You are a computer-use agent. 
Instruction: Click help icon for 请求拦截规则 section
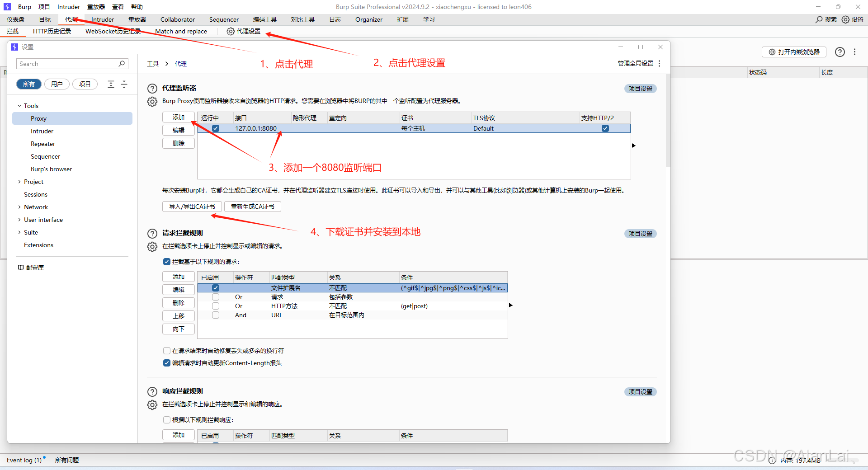[152, 234]
